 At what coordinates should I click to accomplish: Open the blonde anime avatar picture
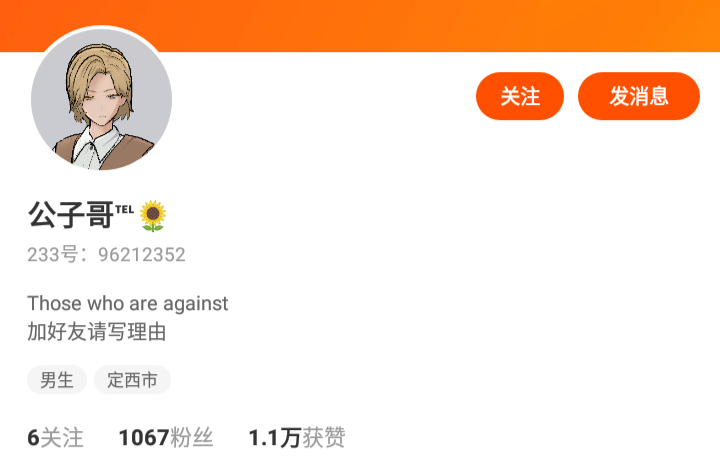click(x=101, y=100)
